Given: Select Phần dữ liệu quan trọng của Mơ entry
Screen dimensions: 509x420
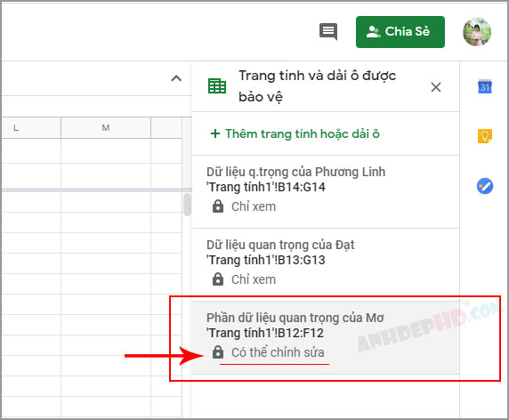Looking at the screenshot, I should (326, 337).
